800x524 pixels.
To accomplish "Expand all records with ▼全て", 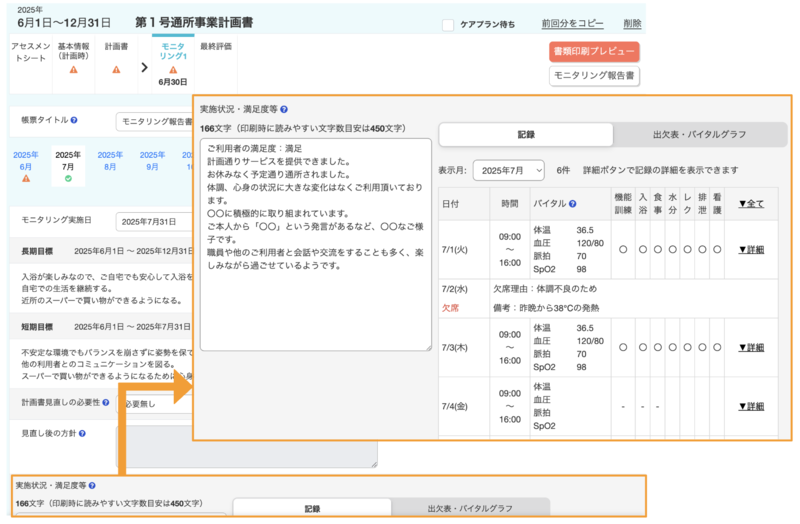I will point(751,204).
